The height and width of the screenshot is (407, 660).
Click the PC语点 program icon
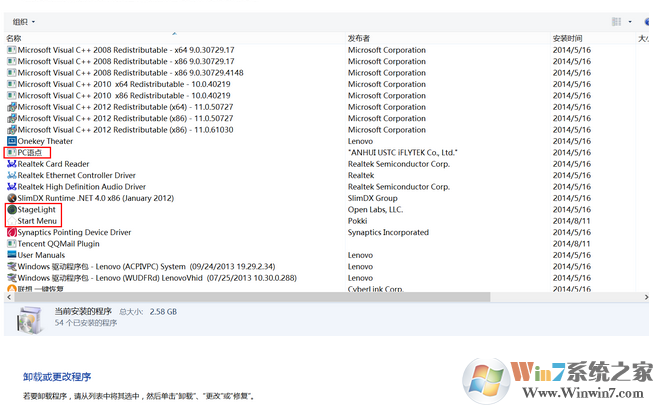(x=12, y=152)
